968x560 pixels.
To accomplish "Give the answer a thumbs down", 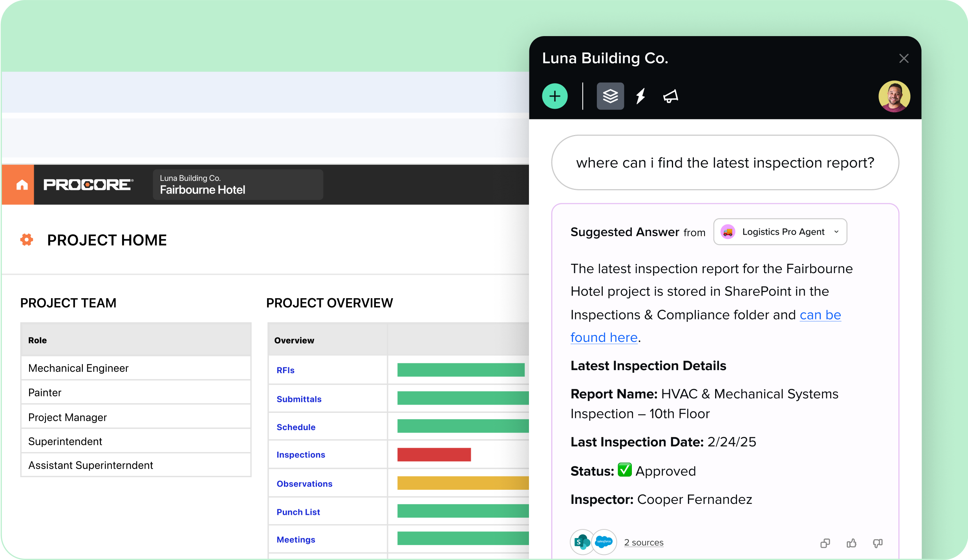I will coord(877,543).
